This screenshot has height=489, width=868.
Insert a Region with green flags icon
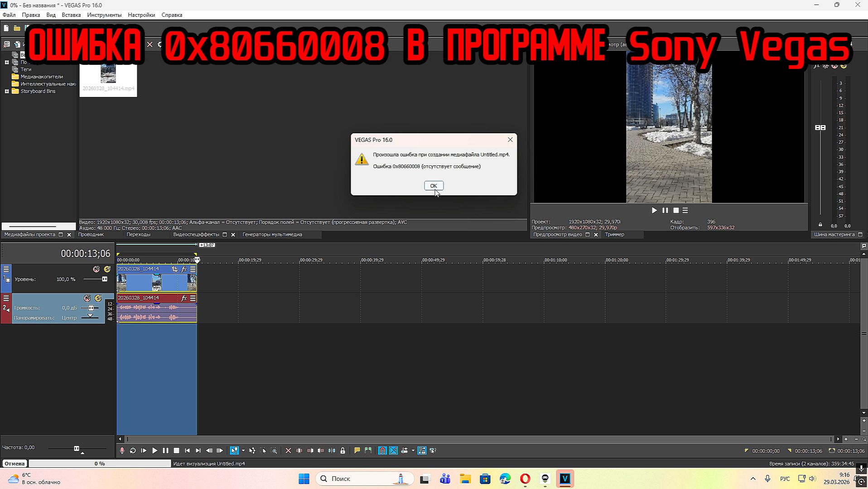coord(368,450)
